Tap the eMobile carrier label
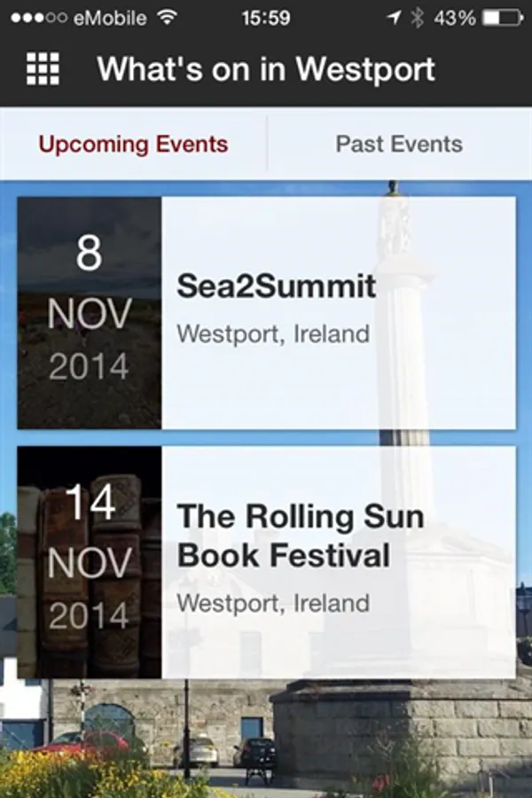 click(x=111, y=17)
